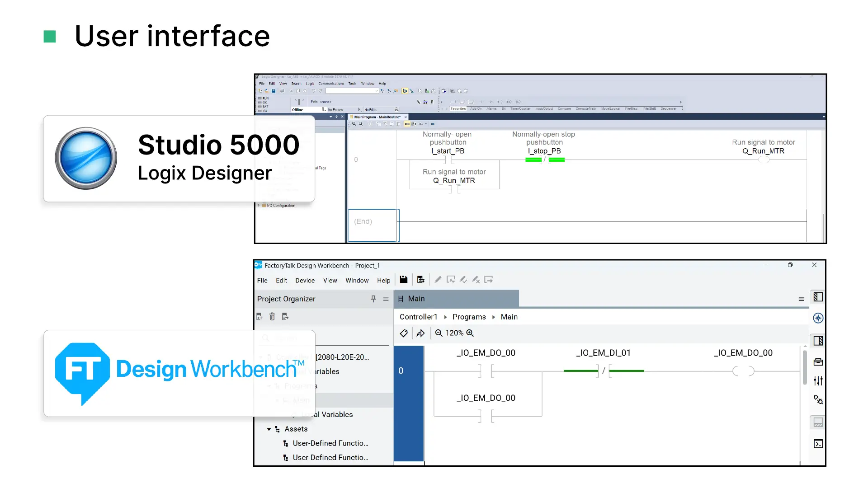Click the zoom-out magnifier in MainRoutine editor toolbar
This screenshot has height=488, width=868.
tap(361, 124)
